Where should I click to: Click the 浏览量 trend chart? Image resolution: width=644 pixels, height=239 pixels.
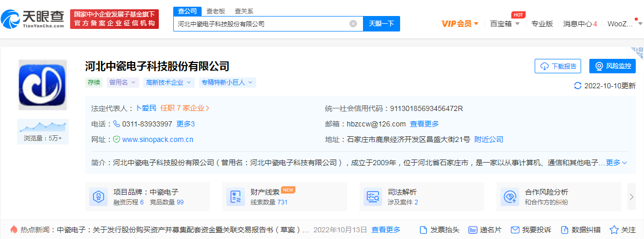coord(43,126)
